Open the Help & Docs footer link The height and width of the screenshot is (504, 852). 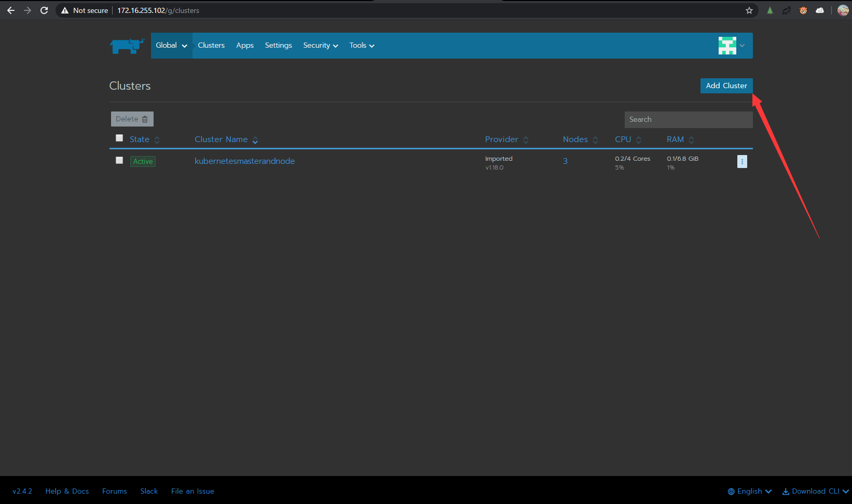67,491
